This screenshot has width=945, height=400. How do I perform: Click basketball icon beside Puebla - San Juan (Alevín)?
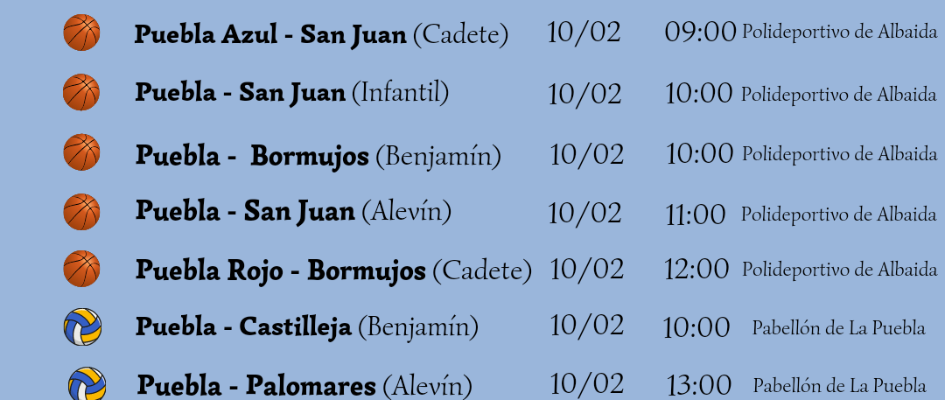point(81,212)
